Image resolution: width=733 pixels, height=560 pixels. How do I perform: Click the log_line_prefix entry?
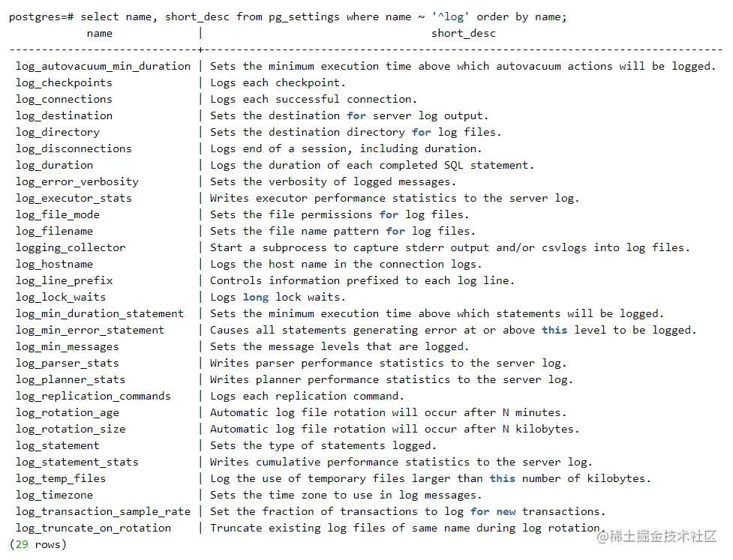pos(64,280)
